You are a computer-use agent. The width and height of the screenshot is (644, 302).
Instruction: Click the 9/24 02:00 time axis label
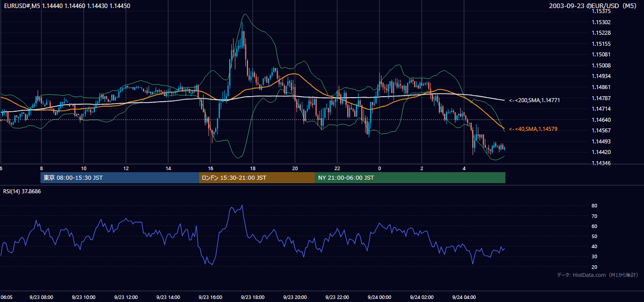click(422, 297)
